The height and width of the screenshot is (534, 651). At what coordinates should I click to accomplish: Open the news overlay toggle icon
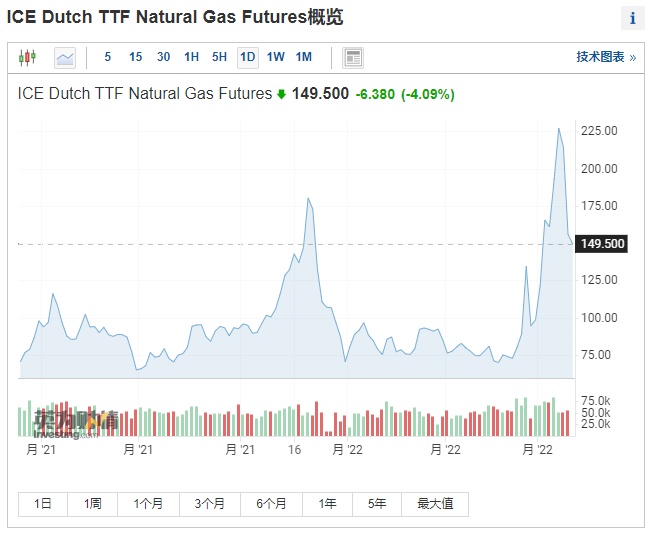[353, 57]
